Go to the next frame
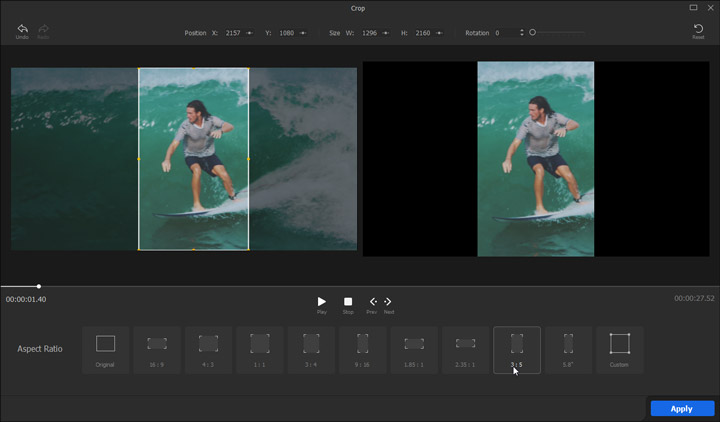Image resolution: width=720 pixels, height=422 pixels. click(x=388, y=302)
